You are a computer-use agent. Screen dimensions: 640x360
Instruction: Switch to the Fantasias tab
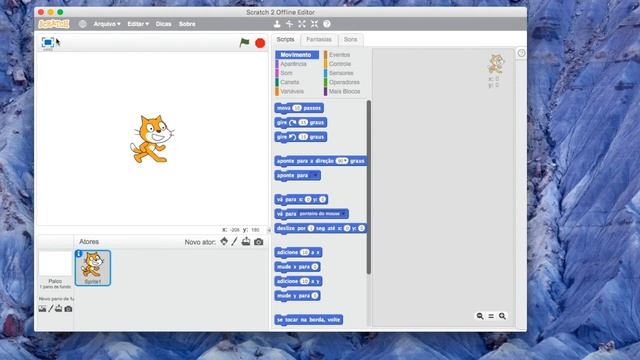319,40
